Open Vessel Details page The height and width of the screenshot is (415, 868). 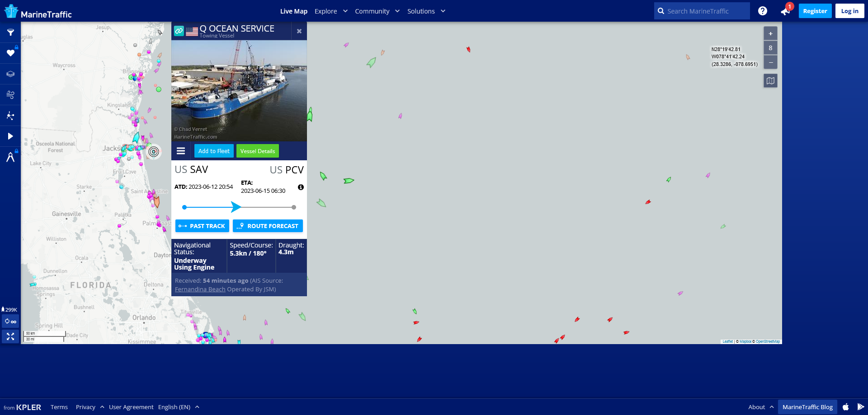(x=257, y=151)
